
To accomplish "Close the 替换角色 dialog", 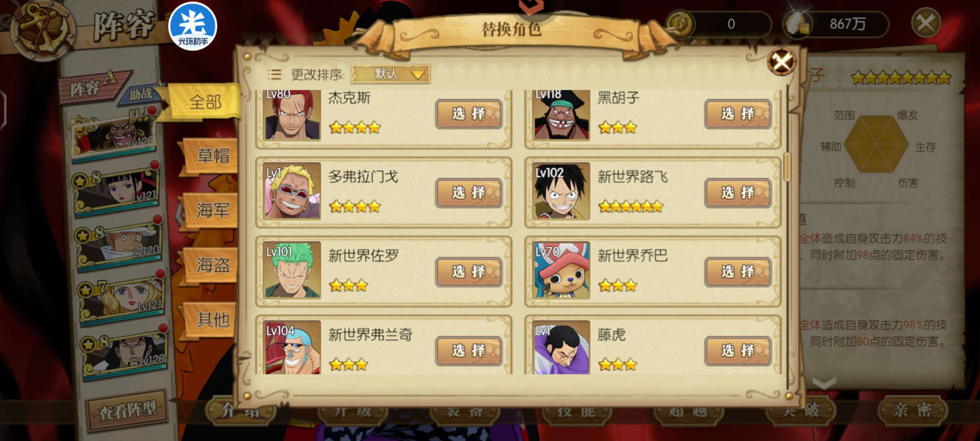I will point(782,62).
